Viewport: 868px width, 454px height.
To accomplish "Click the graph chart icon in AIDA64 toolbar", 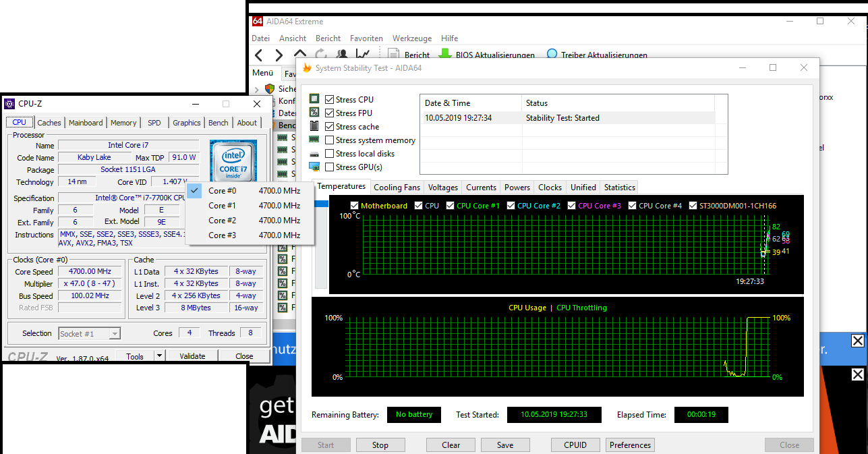I will [x=363, y=55].
